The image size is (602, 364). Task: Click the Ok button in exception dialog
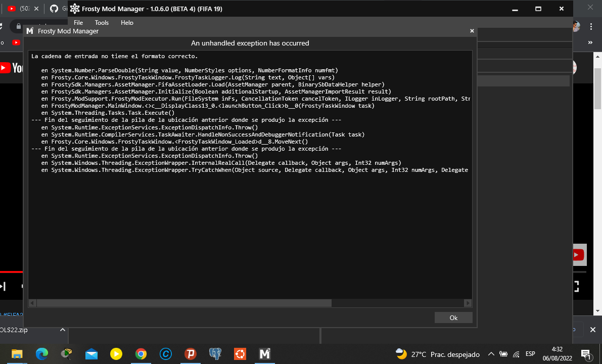coord(453,317)
